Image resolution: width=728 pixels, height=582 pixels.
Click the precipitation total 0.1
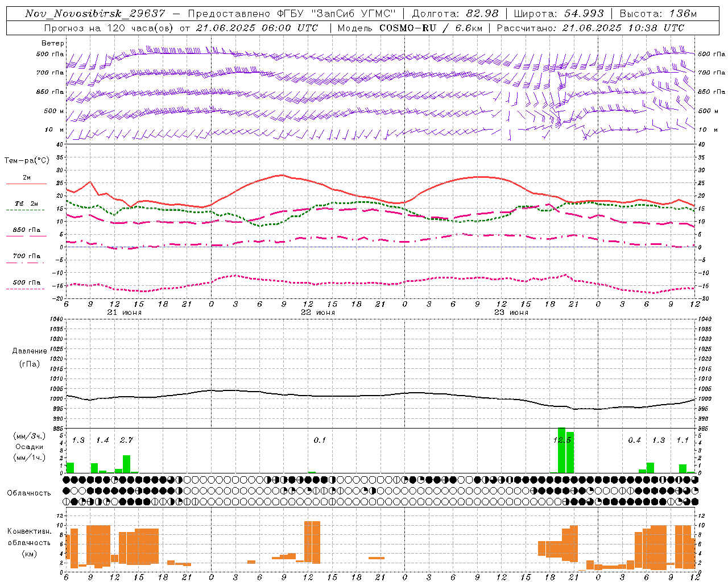[x=320, y=440]
